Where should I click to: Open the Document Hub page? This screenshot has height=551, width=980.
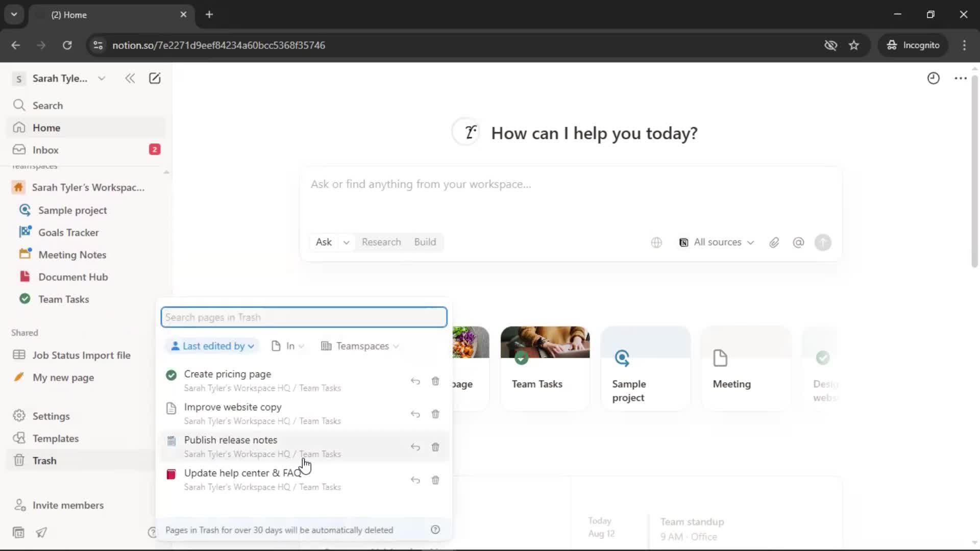click(86, 277)
